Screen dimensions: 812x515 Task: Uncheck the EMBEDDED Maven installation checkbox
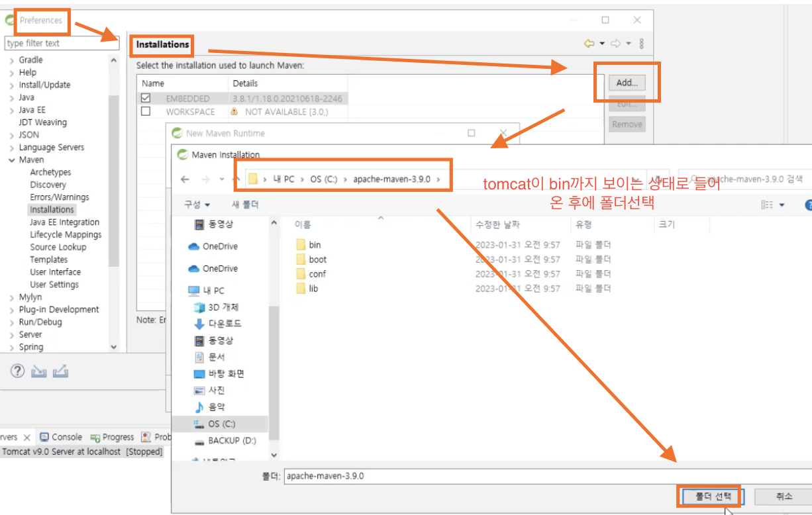(146, 98)
